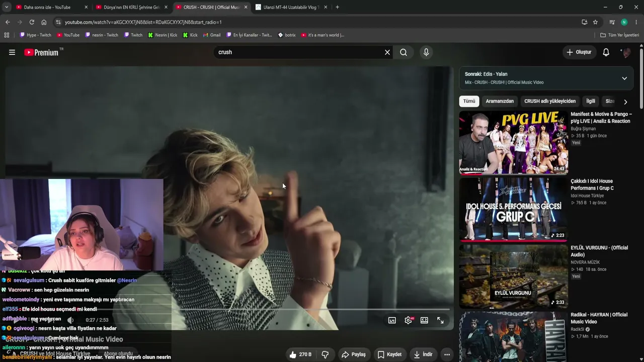
Task: Close the 'Daha sonra izle' tab
Action: [86, 7]
